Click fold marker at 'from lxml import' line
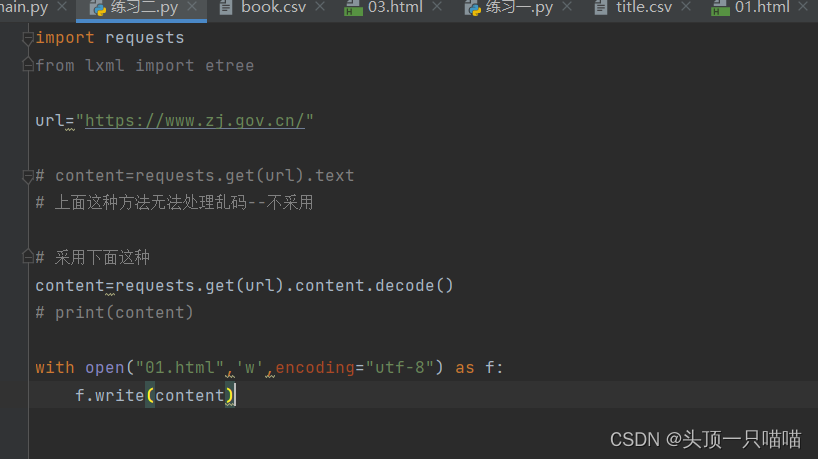Viewport: 818px width, 459px height. pos(28,65)
